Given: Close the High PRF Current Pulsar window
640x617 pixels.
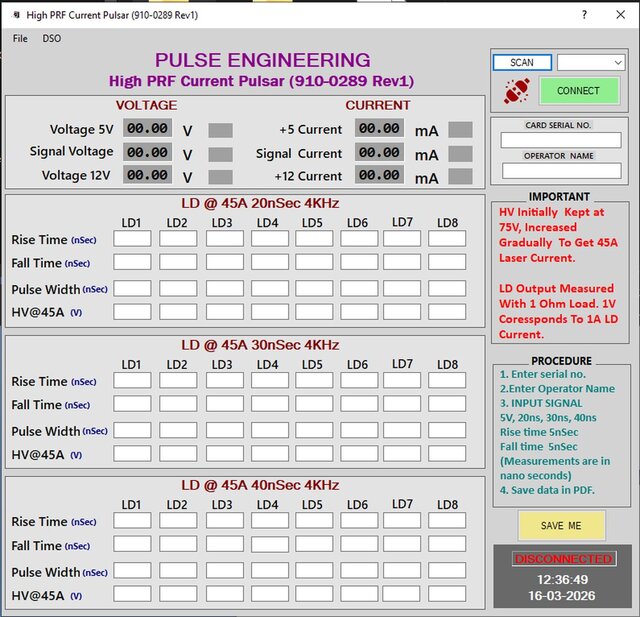Looking at the screenshot, I should (620, 15).
